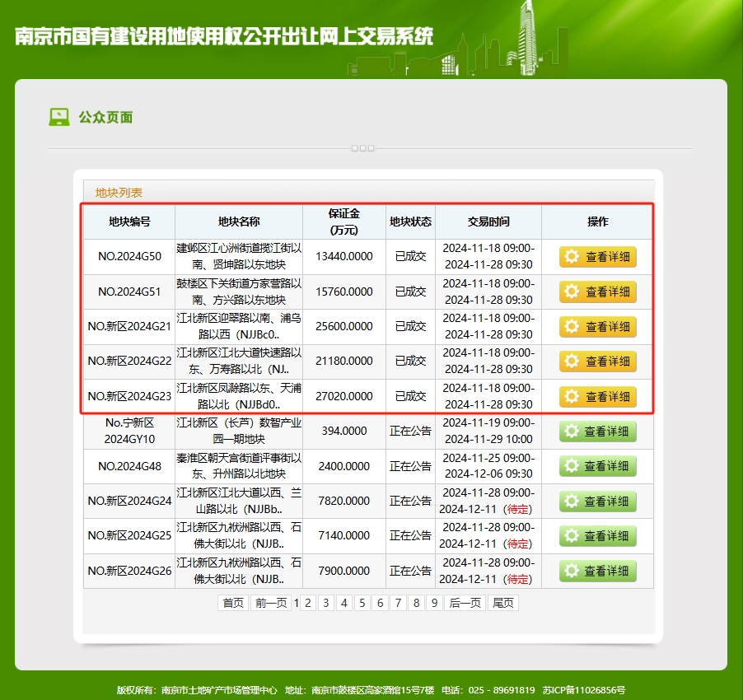
Task: Go to 首页 first page
Action: pyautogui.click(x=232, y=603)
